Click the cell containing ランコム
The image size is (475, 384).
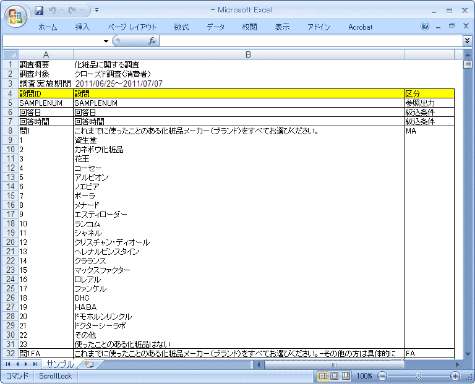pos(239,224)
